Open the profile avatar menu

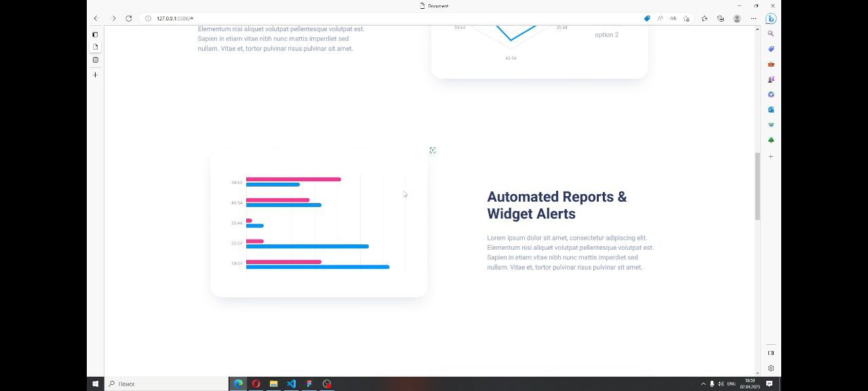[737, 18]
